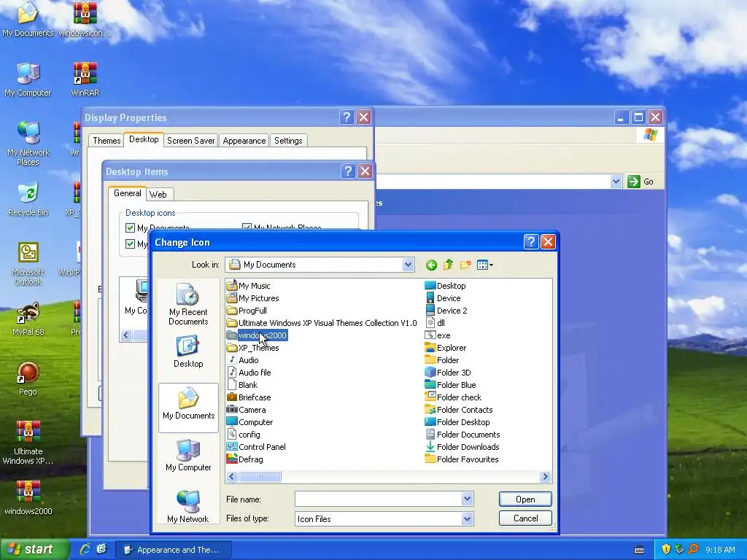Viewport: 747px width, 560px height.
Task: Select the Ultimate Windows XP Visual Themes folder
Action: click(x=322, y=323)
